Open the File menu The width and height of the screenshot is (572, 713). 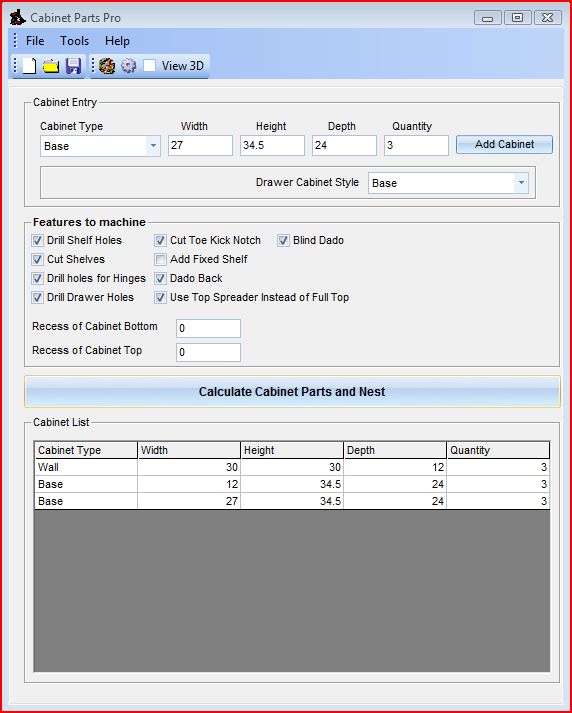point(35,41)
